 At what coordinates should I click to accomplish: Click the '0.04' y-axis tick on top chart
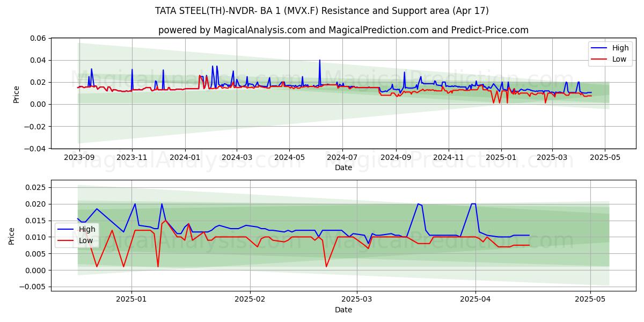pos(39,60)
